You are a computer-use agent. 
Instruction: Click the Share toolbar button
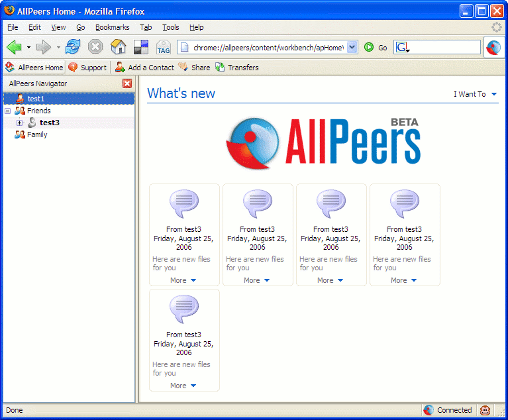point(194,68)
